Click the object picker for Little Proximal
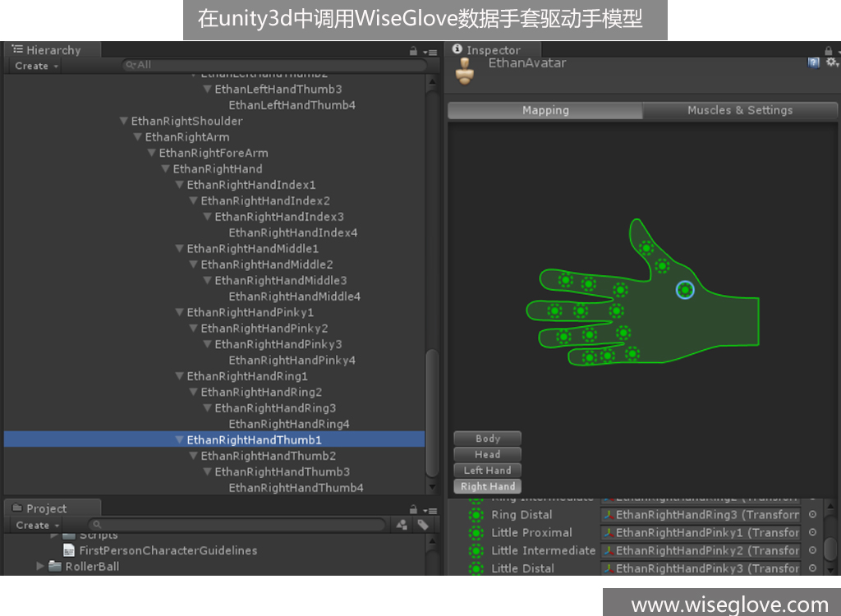 pos(812,533)
